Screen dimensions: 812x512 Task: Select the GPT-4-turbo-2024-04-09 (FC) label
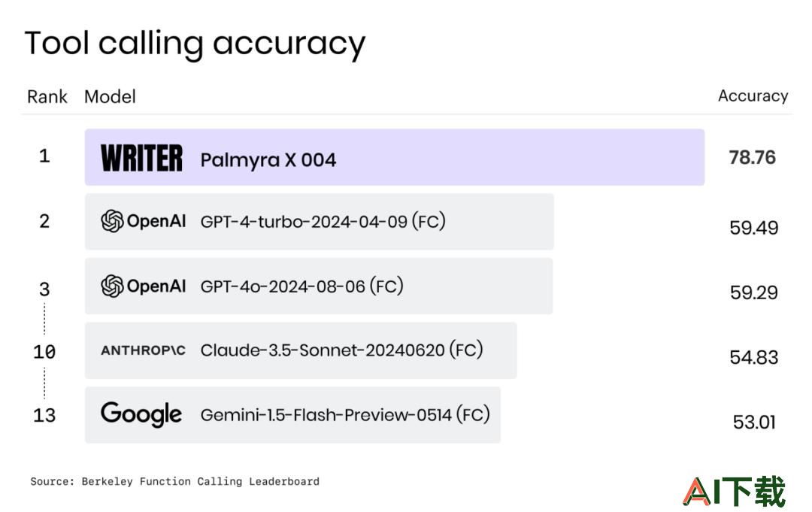pyautogui.click(x=323, y=222)
